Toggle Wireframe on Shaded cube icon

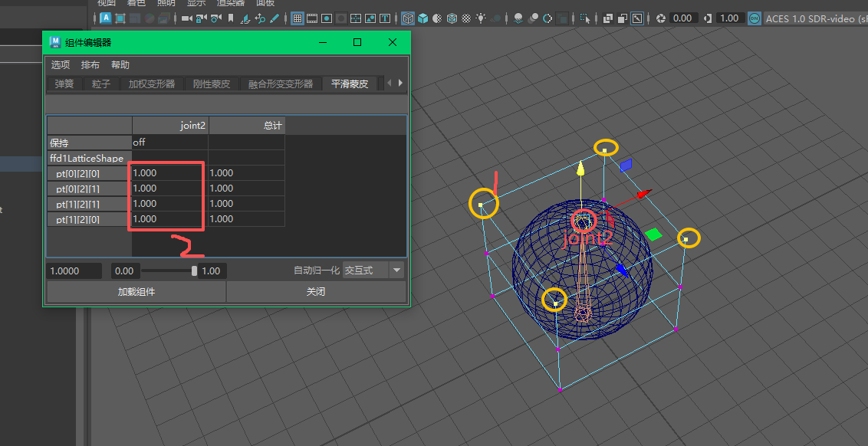click(452, 18)
